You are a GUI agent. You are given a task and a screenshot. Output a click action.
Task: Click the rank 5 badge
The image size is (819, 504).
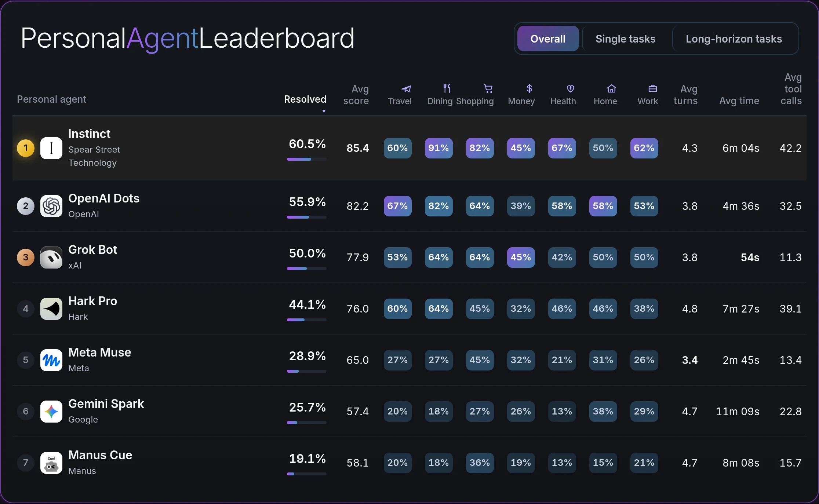point(26,360)
